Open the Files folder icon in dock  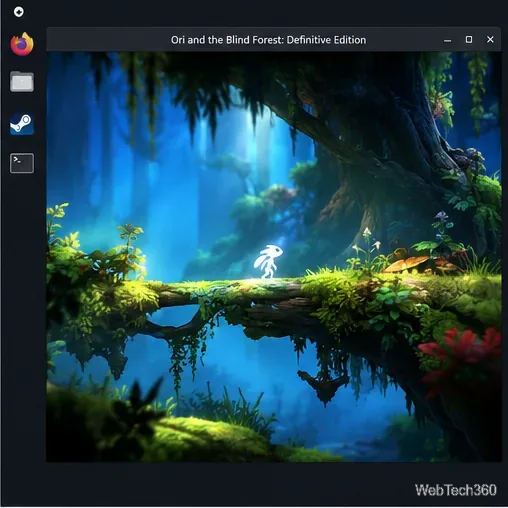pos(22,81)
